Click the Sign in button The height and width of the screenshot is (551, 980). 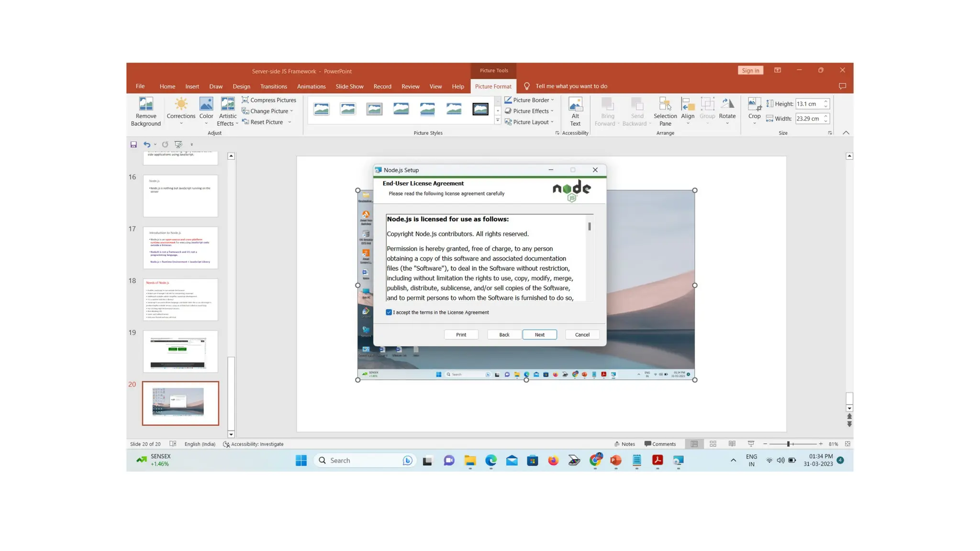(x=750, y=70)
